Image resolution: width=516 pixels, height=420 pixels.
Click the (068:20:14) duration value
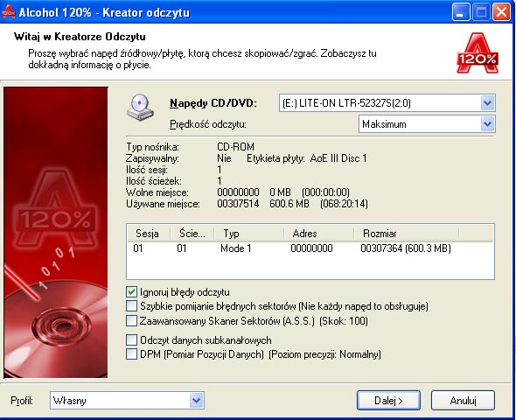coord(344,204)
